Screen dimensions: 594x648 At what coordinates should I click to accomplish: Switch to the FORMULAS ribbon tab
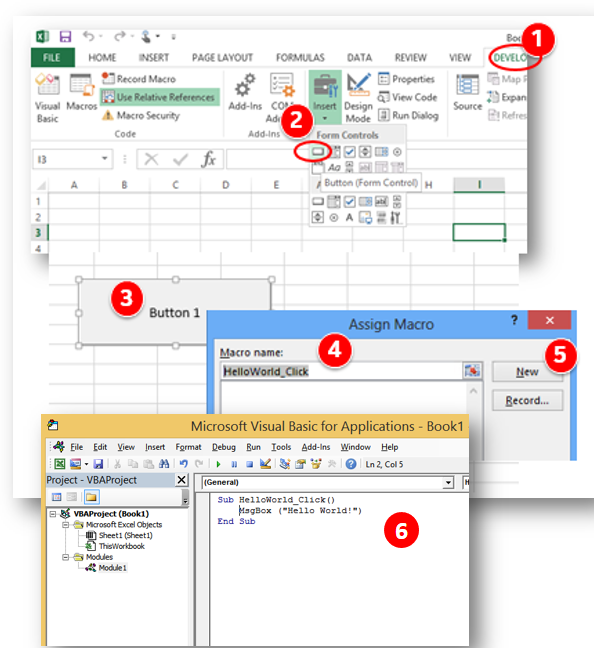[x=300, y=57]
